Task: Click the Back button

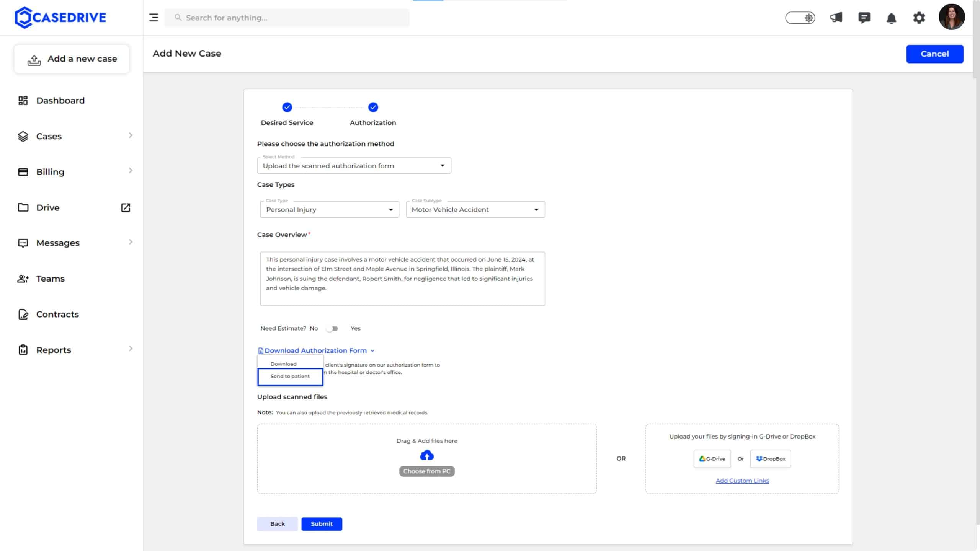Action: 278,524
